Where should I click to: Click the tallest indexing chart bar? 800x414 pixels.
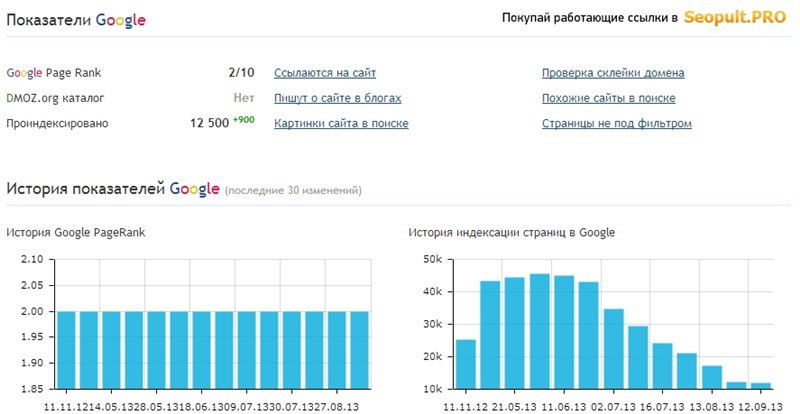[x=540, y=332]
